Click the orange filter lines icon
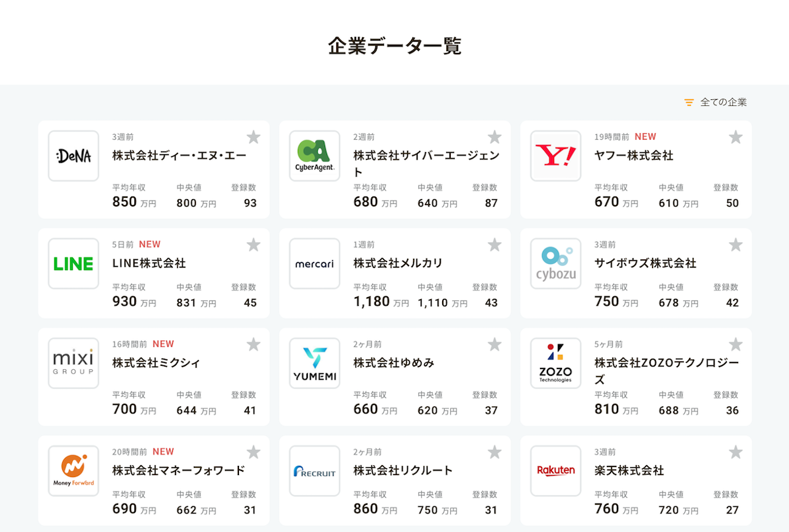Screen dimensions: 789x532 pos(689,103)
